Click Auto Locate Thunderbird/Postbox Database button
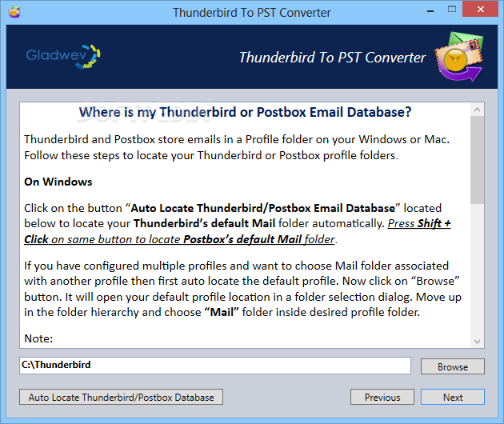The width and height of the screenshot is (504, 424). pos(121,397)
